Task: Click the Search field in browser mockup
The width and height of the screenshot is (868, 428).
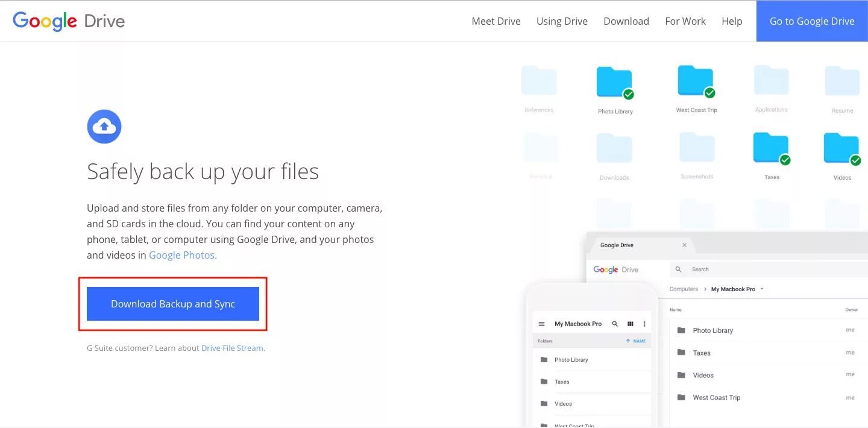Action: (769, 269)
